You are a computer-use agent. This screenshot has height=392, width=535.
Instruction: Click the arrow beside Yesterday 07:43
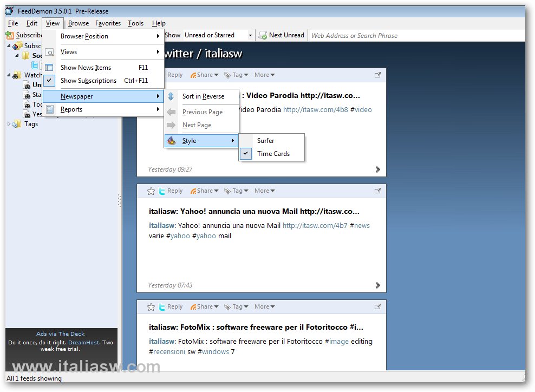point(378,285)
